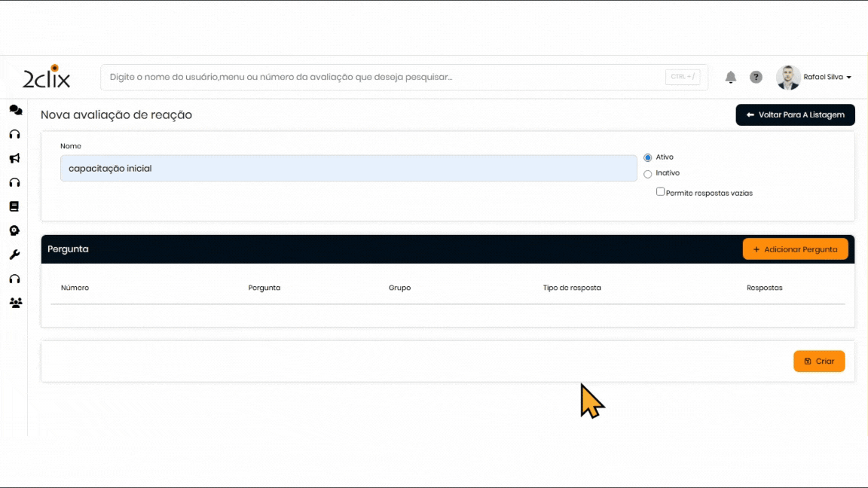
Task: Open the chat bubbles sidebar icon
Action: point(15,110)
